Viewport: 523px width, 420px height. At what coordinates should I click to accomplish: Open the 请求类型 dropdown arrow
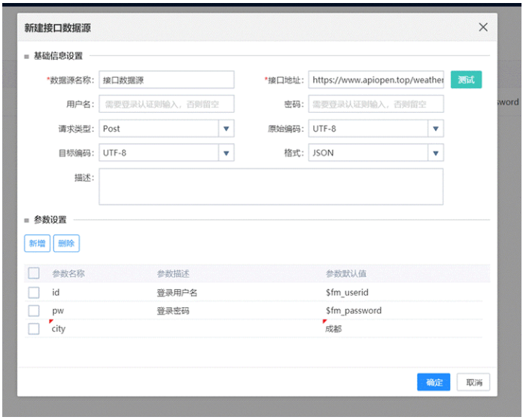(x=226, y=129)
